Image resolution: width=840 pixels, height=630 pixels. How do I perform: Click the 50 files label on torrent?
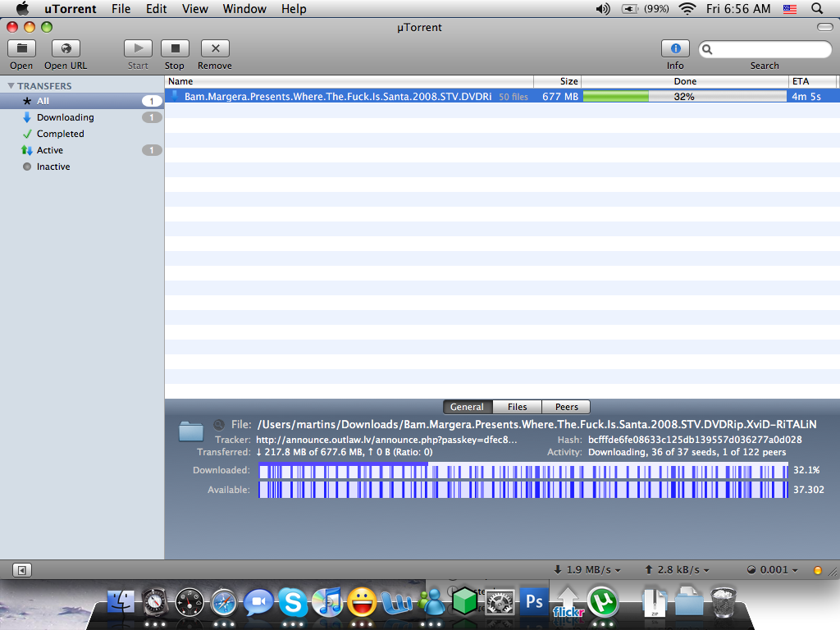tap(514, 97)
